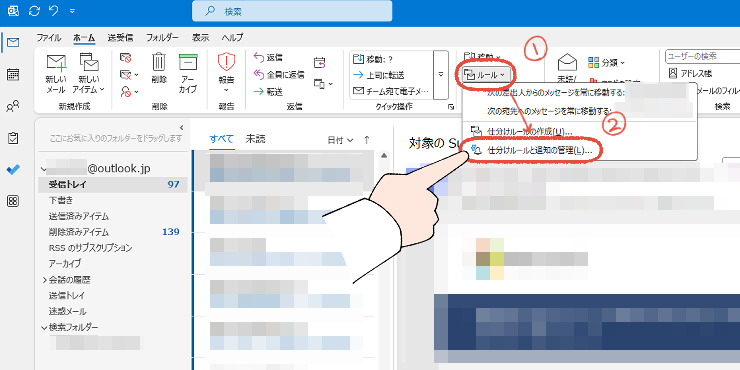The height and width of the screenshot is (370, 740).
Task: Choose 仕分けルールの作成(U)...
Action: point(579,132)
